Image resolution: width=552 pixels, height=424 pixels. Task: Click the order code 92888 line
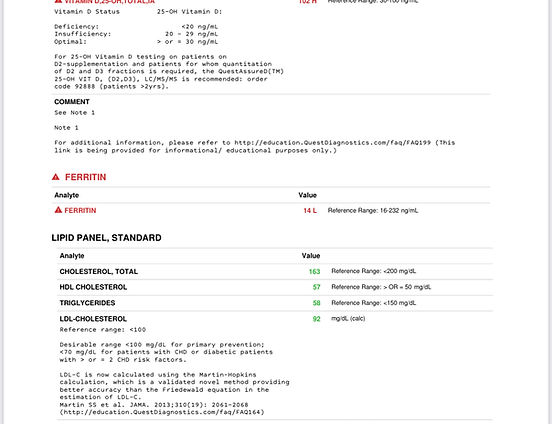(112, 86)
